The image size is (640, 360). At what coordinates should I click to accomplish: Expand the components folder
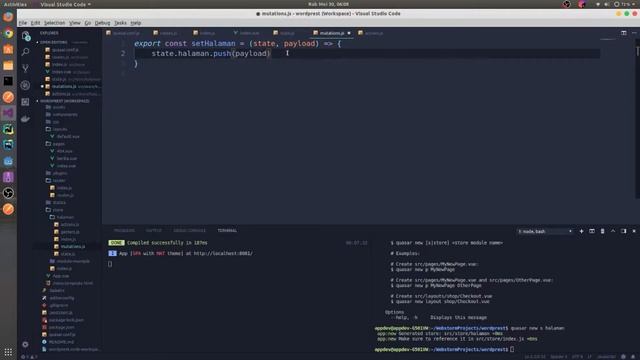(64, 115)
